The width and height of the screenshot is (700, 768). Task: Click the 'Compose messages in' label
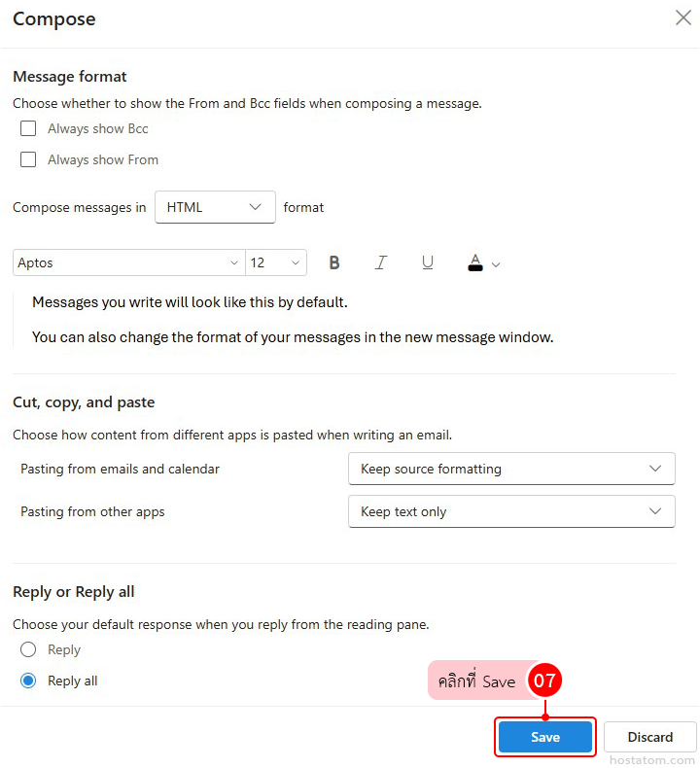(x=80, y=208)
